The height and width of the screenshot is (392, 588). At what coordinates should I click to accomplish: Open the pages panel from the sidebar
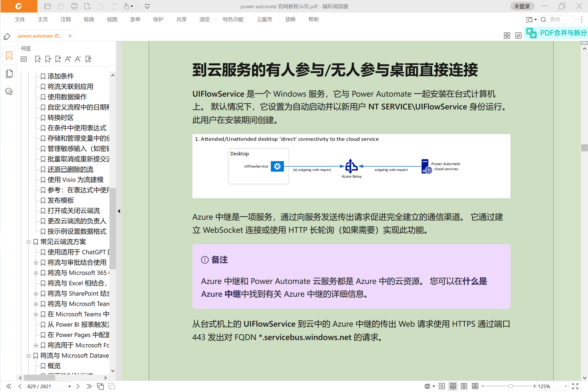tap(9, 74)
